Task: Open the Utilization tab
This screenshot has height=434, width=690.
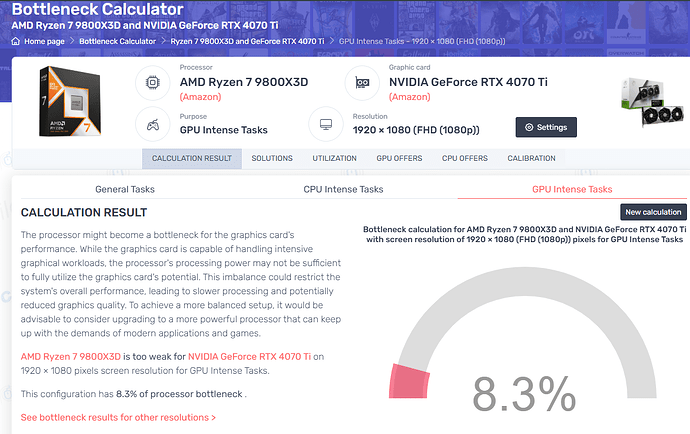Action: click(334, 159)
